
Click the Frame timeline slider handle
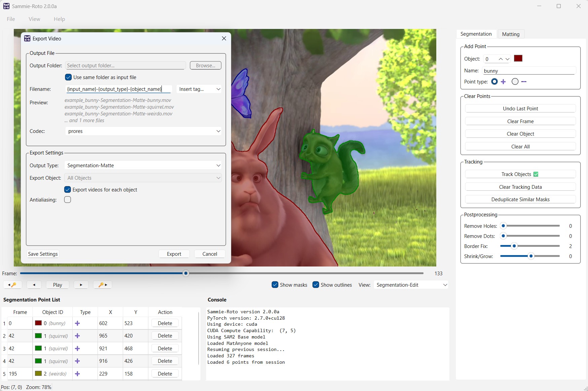pyautogui.click(x=186, y=273)
